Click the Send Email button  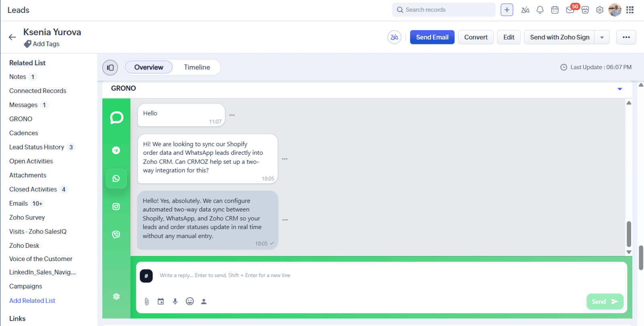[x=432, y=37]
